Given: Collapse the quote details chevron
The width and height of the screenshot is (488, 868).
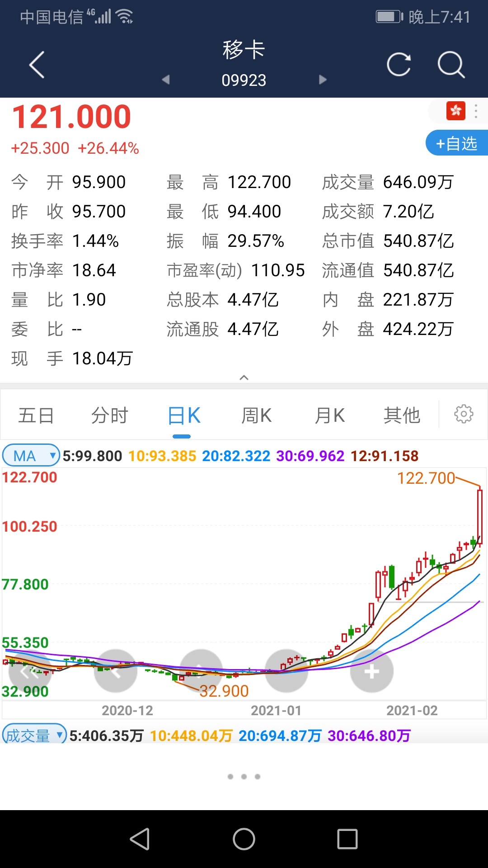Looking at the screenshot, I should pyautogui.click(x=244, y=377).
